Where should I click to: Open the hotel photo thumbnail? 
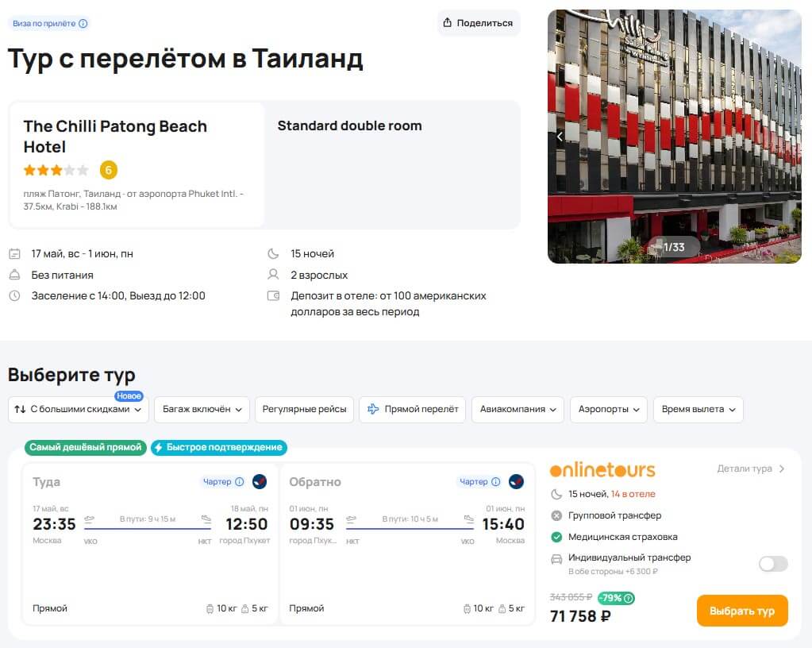click(x=674, y=137)
